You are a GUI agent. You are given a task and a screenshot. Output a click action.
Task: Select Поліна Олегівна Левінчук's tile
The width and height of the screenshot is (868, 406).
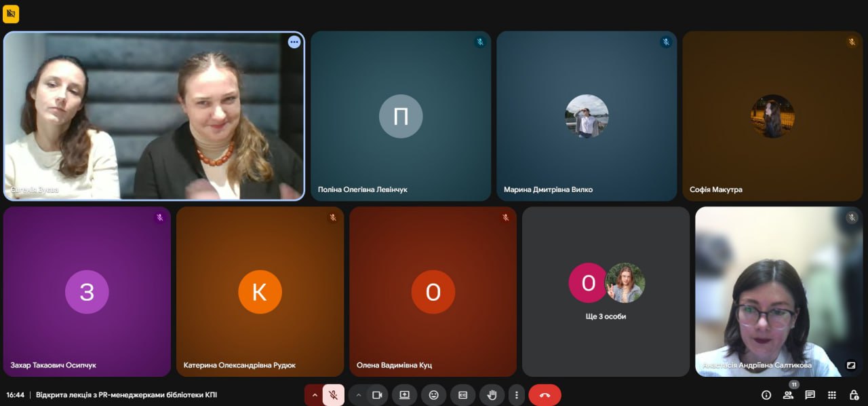[x=401, y=116]
